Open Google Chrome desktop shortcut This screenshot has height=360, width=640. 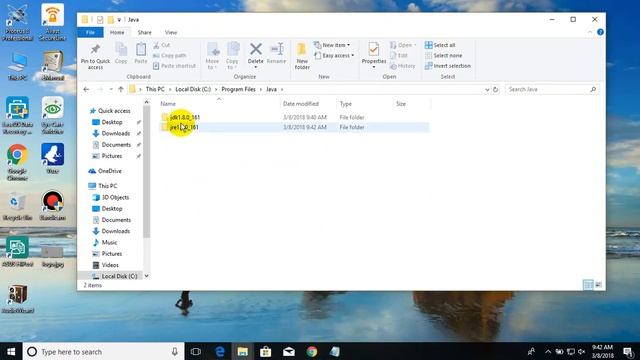click(17, 162)
